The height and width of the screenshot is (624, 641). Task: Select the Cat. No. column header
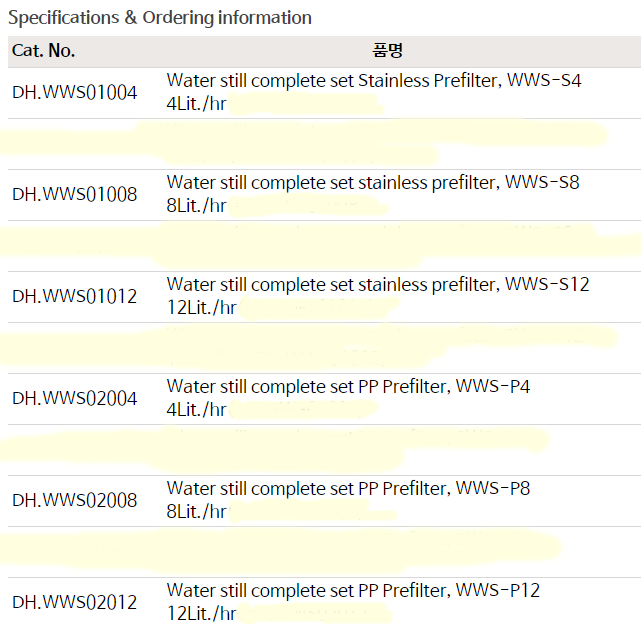coord(43,51)
